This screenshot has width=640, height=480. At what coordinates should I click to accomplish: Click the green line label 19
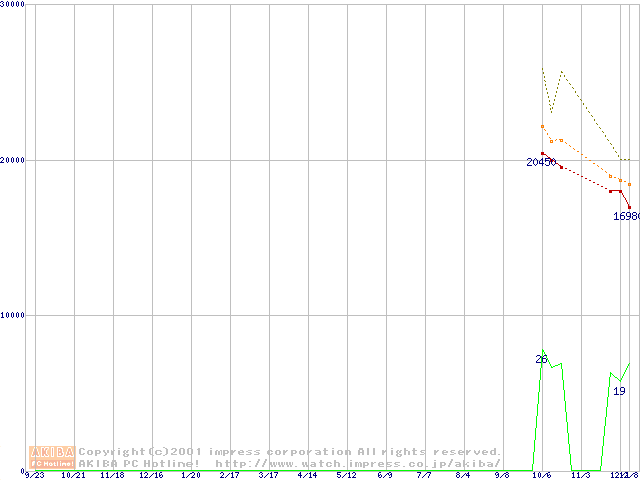pyautogui.click(x=619, y=391)
